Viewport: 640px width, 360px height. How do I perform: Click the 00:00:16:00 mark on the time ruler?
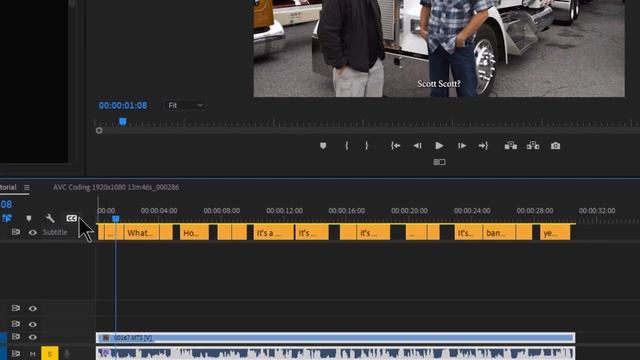point(347,211)
